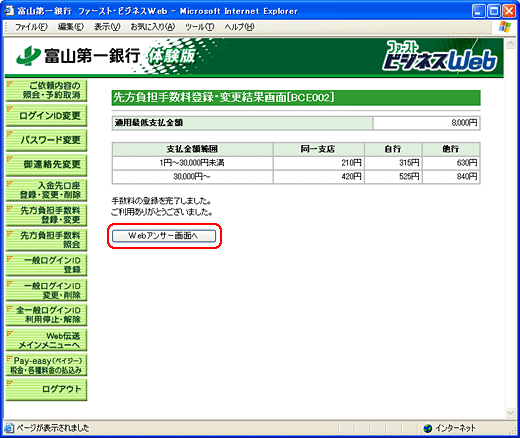Click the 支払金額範囲 column header
Viewport: 520px width, 438px height.
coord(192,149)
